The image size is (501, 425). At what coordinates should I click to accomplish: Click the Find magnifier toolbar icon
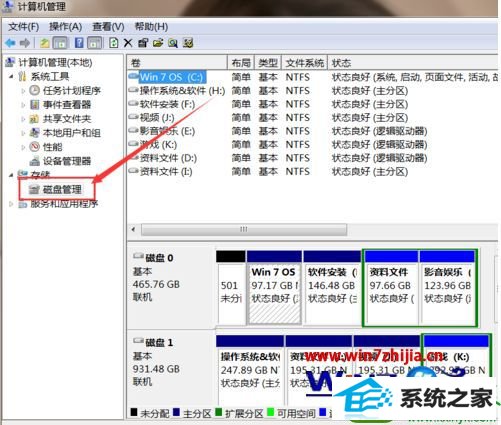pos(173,43)
